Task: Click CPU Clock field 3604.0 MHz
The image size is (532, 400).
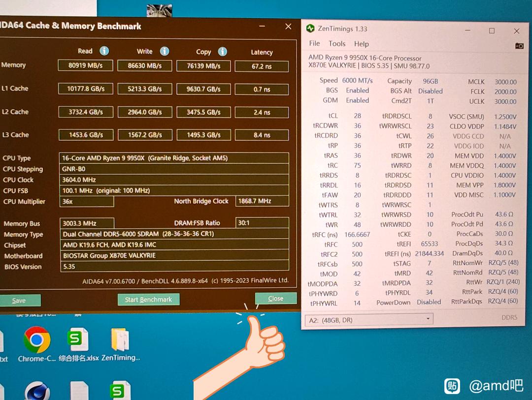Action: 174,180
